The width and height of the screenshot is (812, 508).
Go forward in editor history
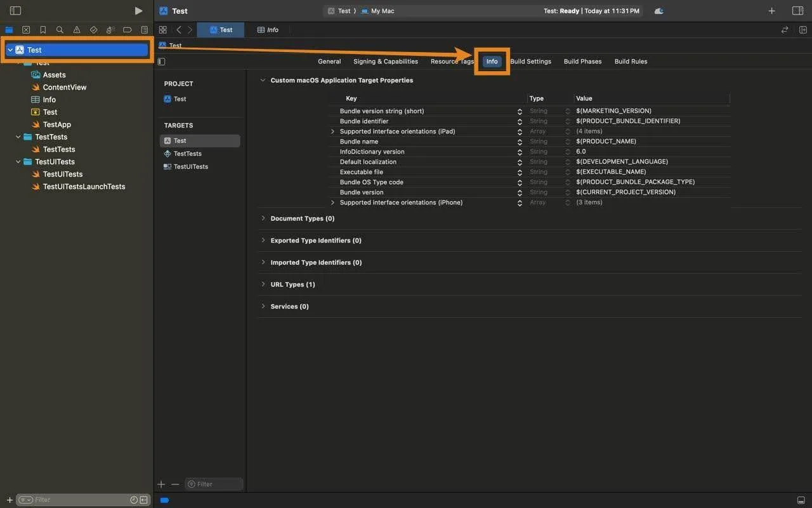(190, 30)
